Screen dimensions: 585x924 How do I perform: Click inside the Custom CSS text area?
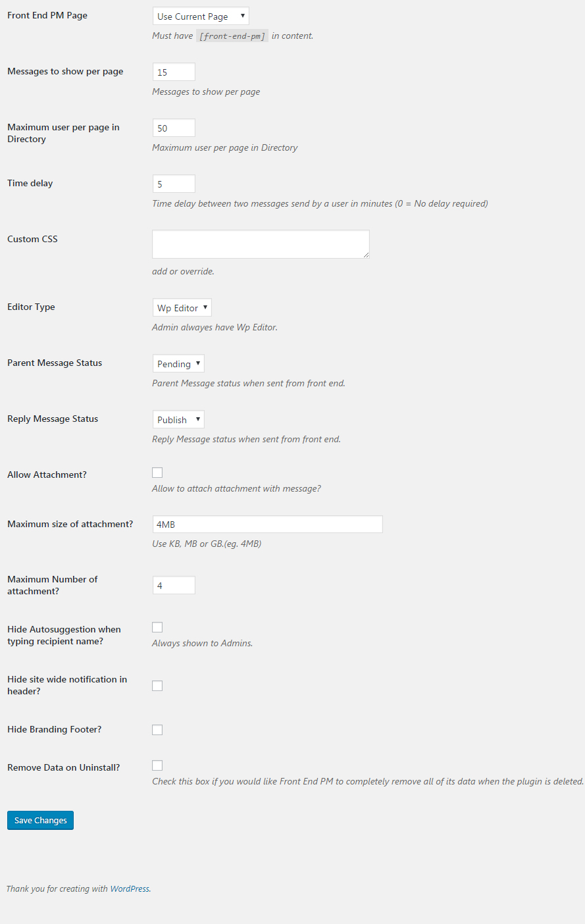pos(261,244)
